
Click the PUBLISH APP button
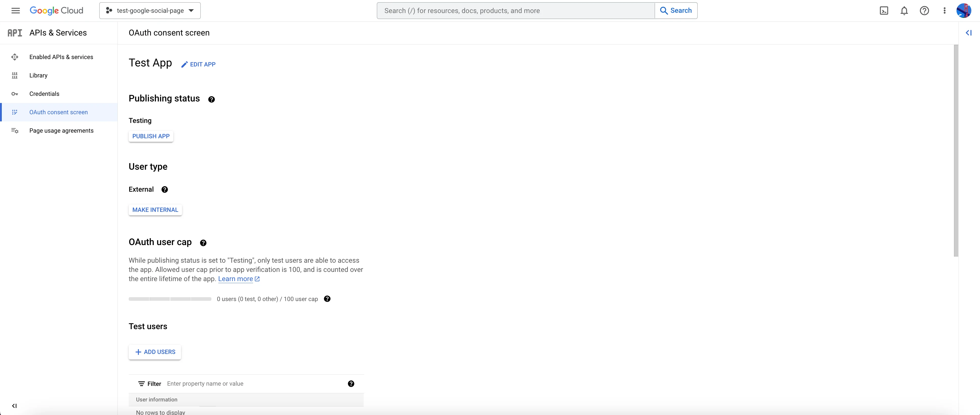click(x=151, y=136)
